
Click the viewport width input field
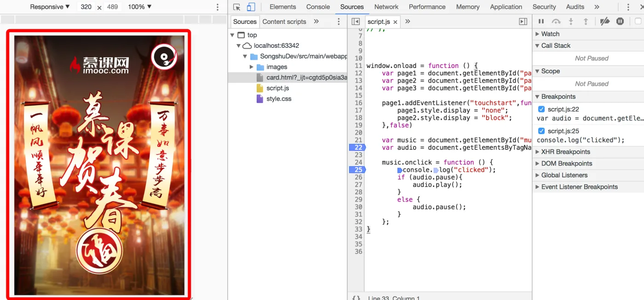click(86, 7)
